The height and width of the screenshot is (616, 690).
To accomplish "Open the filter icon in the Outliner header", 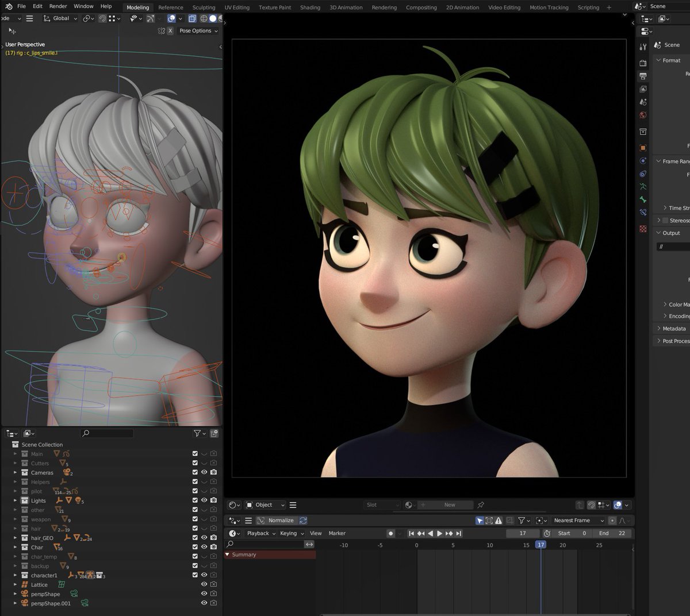I will pos(197,433).
